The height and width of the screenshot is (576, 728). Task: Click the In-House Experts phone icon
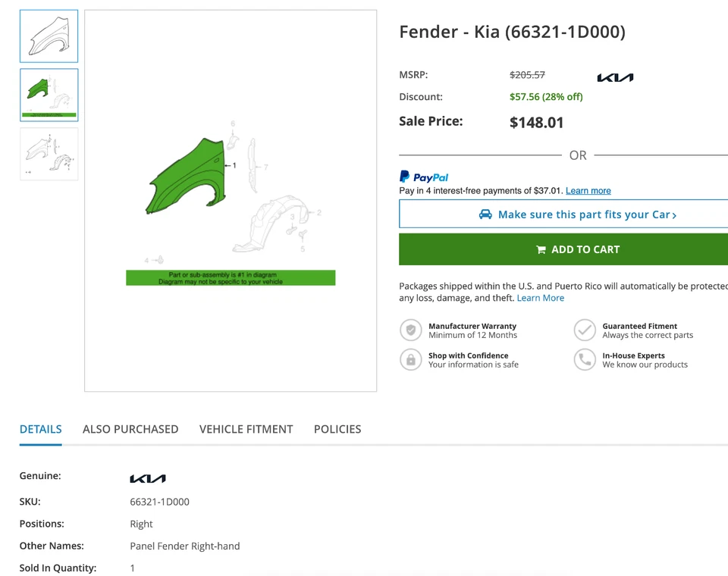point(585,360)
